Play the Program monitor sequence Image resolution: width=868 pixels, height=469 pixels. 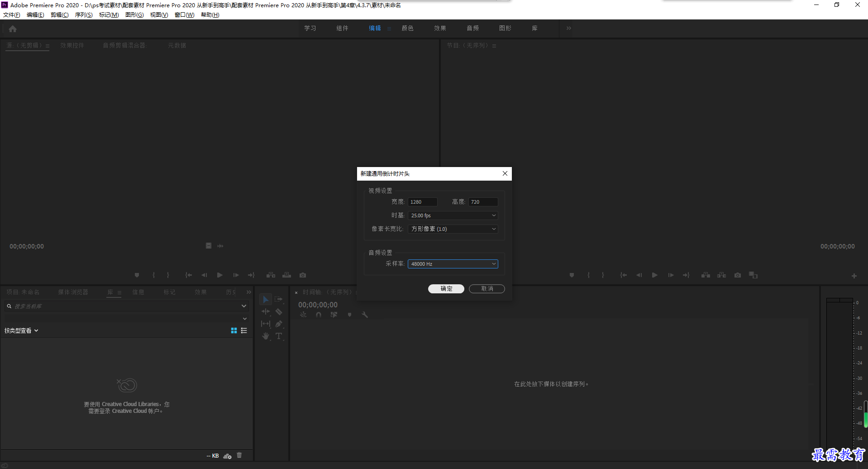pyautogui.click(x=655, y=275)
